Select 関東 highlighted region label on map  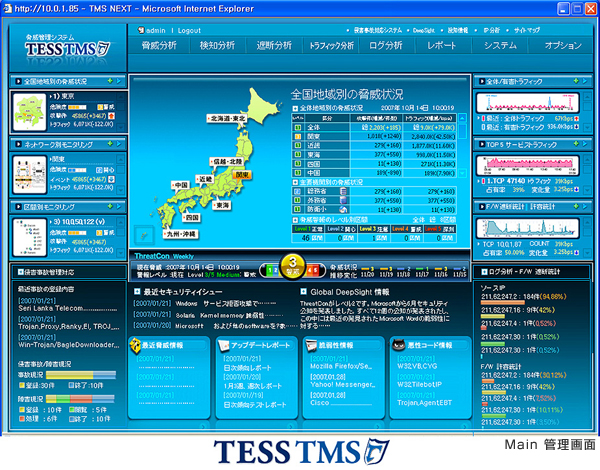click(x=242, y=175)
